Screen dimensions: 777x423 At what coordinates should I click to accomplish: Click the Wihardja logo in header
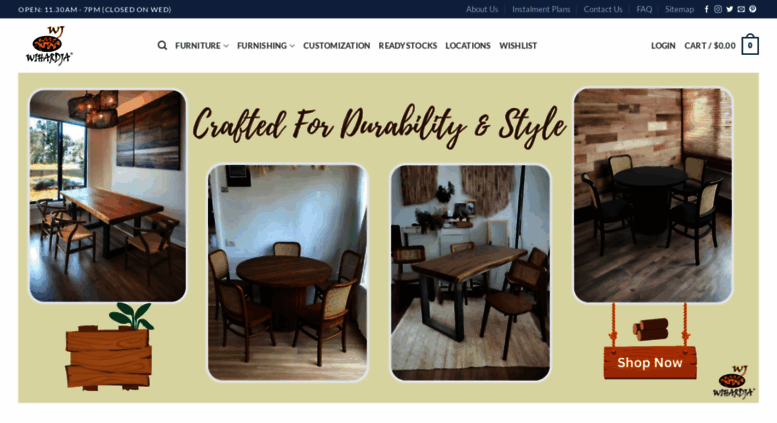49,45
